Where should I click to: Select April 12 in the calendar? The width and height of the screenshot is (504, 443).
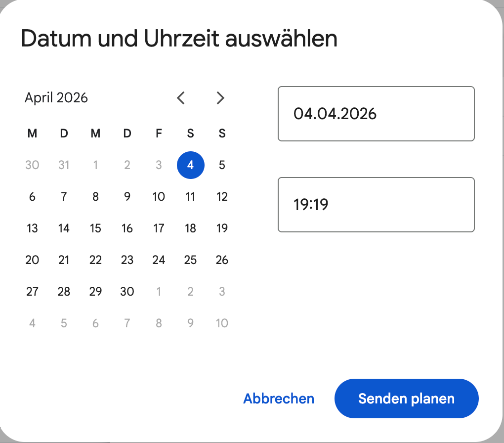pyautogui.click(x=222, y=197)
